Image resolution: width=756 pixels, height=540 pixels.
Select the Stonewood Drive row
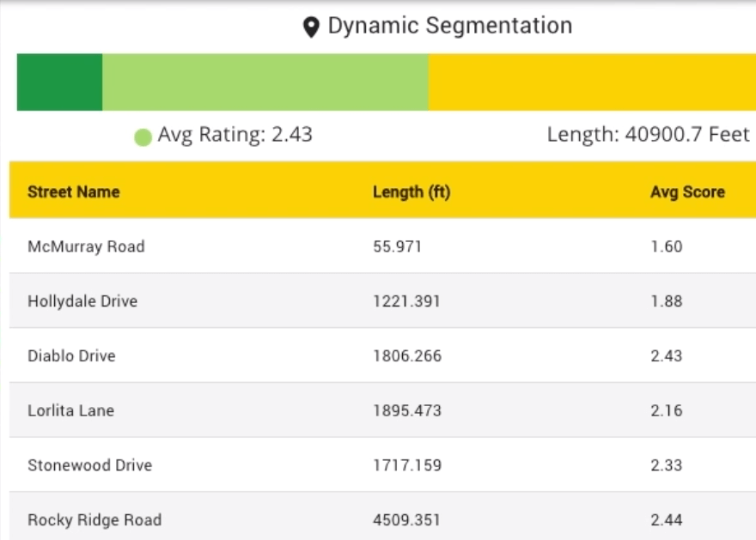[x=383, y=464]
